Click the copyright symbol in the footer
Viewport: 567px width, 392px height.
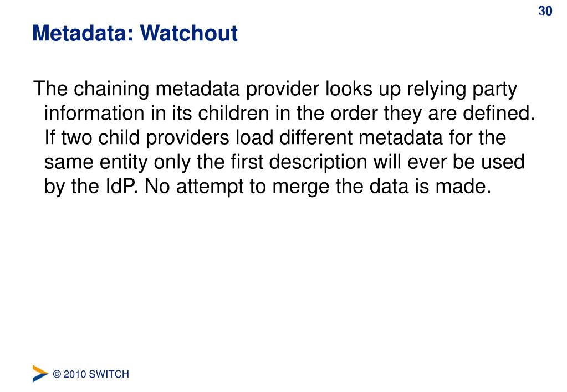(x=57, y=374)
